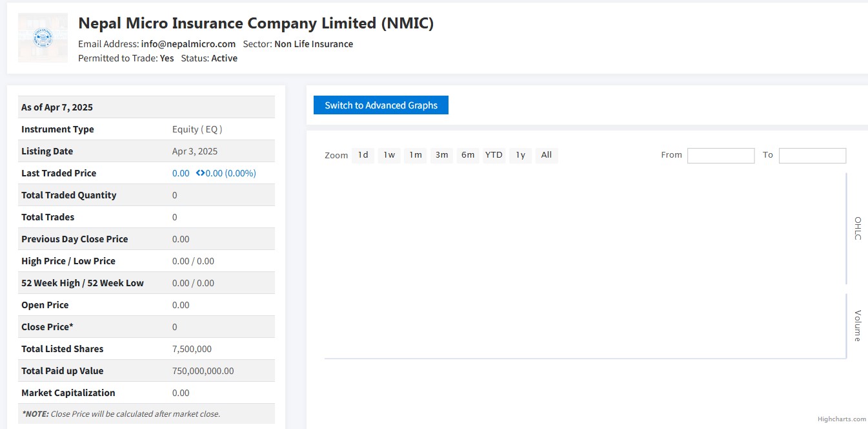
Task: Click the Previous Day Close Price label
Action: click(x=75, y=239)
